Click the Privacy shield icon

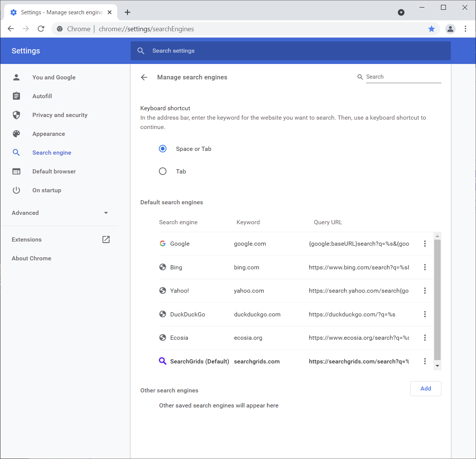click(16, 115)
